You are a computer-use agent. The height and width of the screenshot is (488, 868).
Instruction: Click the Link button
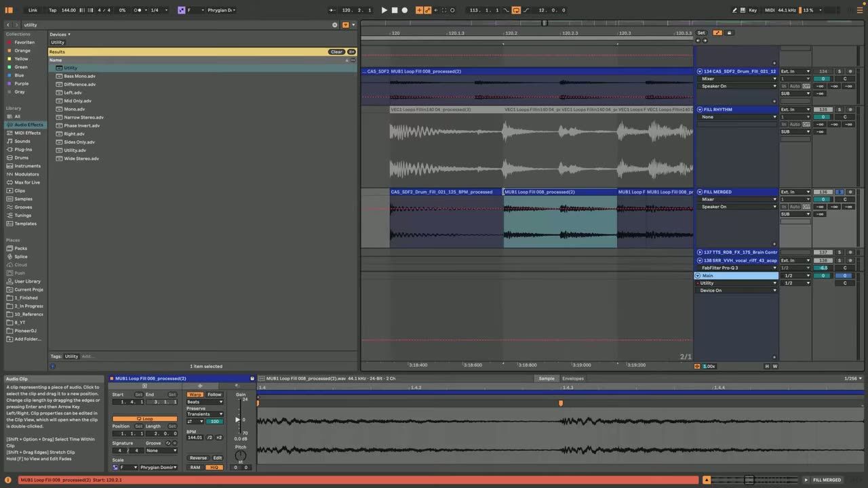(33, 10)
